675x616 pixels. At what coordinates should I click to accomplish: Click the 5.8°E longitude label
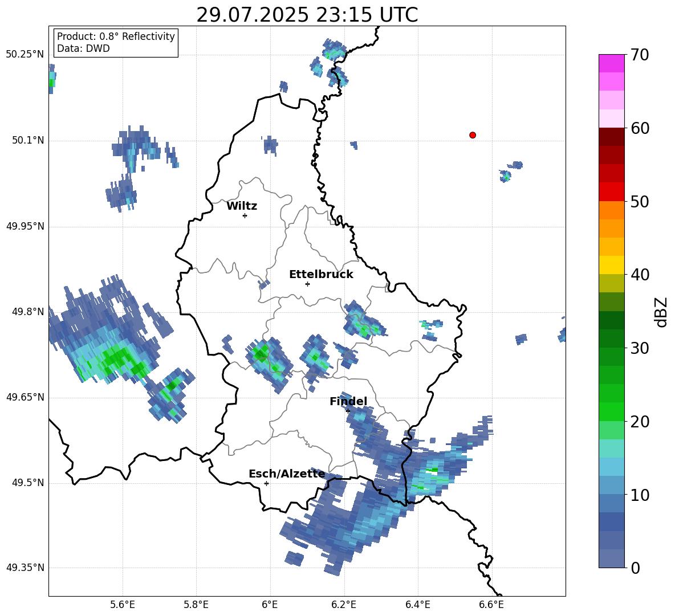(x=196, y=605)
